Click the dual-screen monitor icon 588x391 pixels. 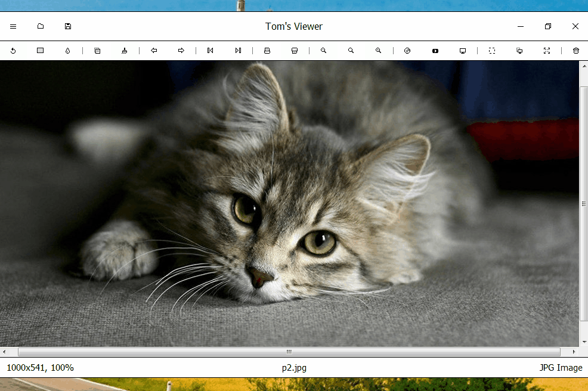pos(519,51)
